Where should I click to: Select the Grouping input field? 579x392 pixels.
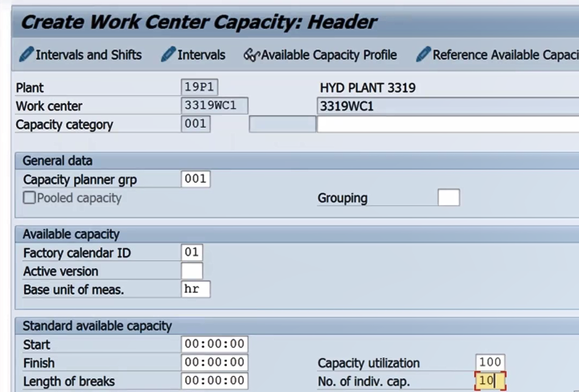(448, 198)
